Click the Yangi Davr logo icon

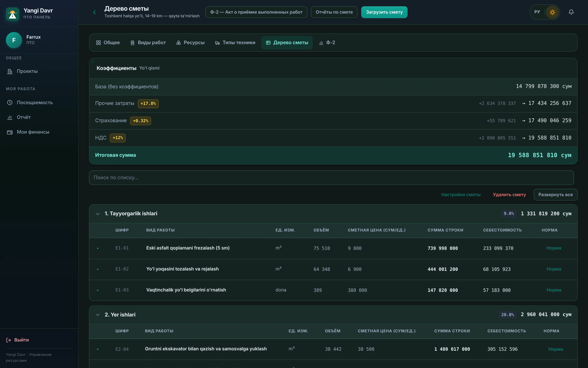tap(12, 14)
